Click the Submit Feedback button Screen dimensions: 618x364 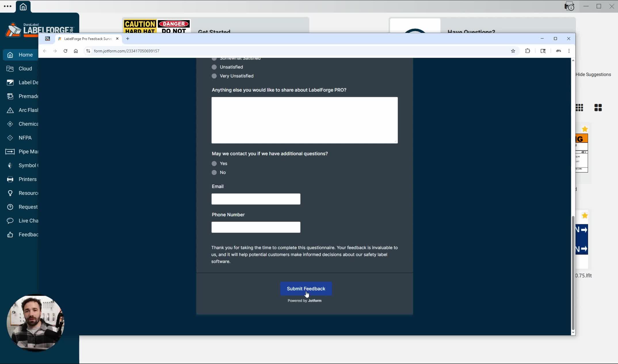[x=306, y=289]
